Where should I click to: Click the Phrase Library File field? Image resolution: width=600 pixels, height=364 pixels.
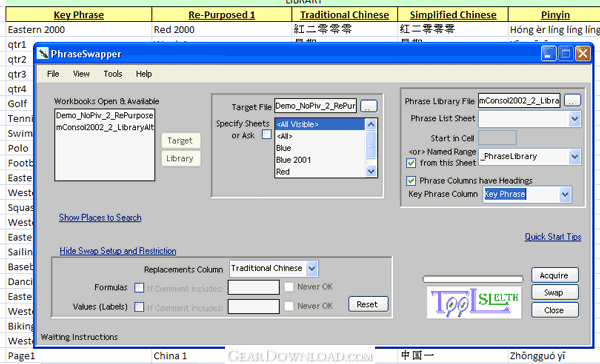[x=519, y=101]
